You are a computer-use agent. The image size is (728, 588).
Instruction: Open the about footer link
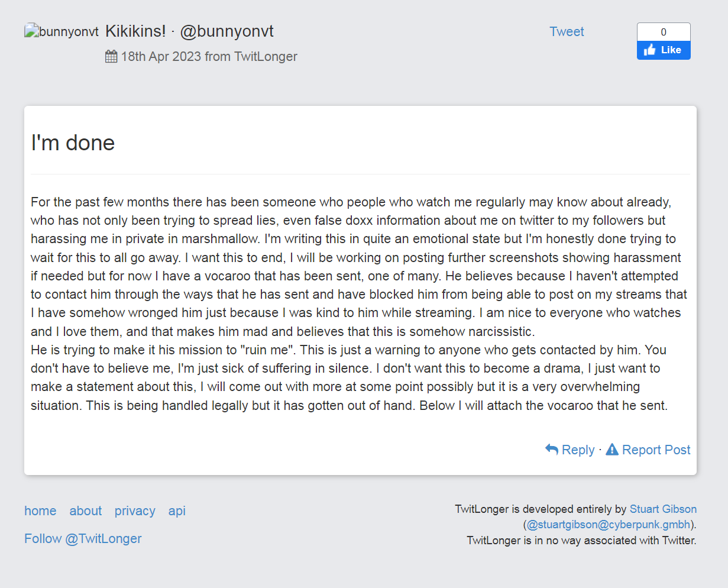86,511
